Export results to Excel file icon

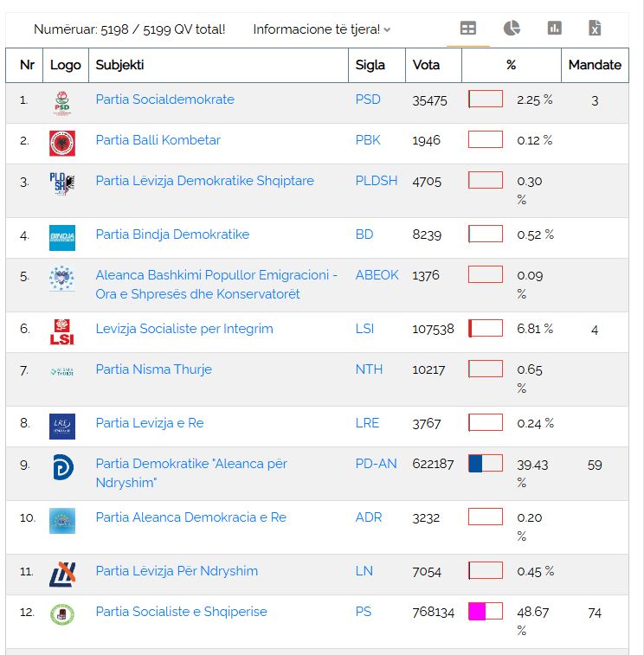click(x=595, y=28)
